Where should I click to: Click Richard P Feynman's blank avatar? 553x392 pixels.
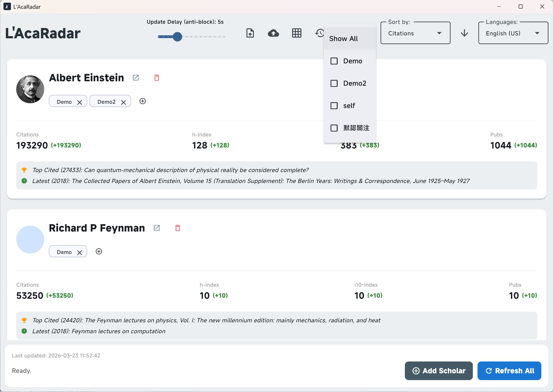point(30,239)
